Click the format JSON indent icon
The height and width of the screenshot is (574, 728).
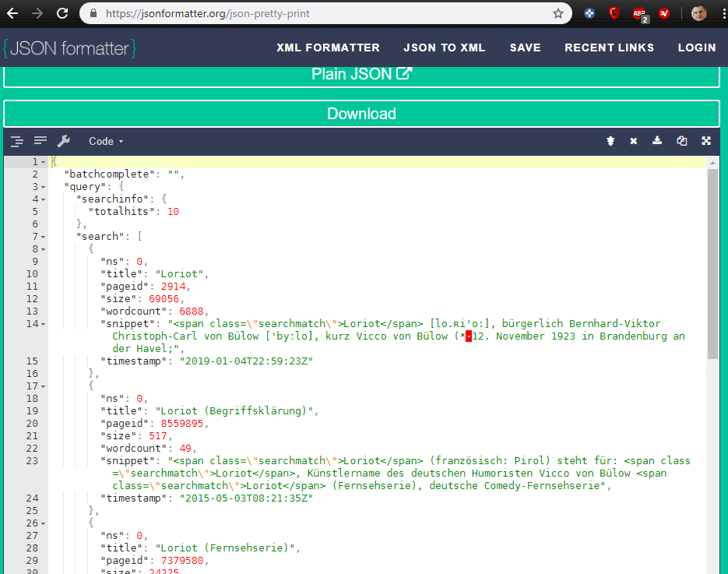click(x=17, y=141)
